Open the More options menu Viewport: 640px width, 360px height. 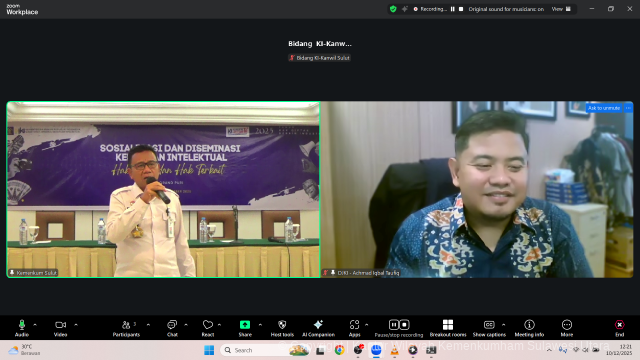[x=567, y=328]
